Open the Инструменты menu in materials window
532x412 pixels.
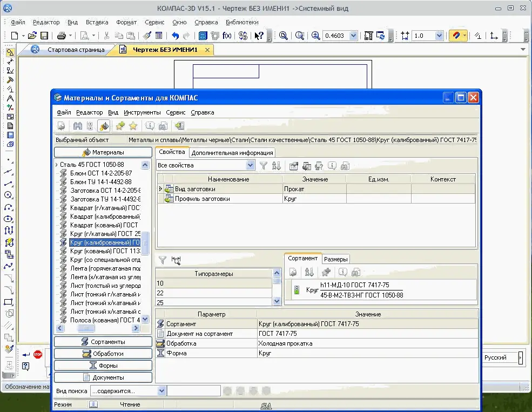pyautogui.click(x=142, y=112)
